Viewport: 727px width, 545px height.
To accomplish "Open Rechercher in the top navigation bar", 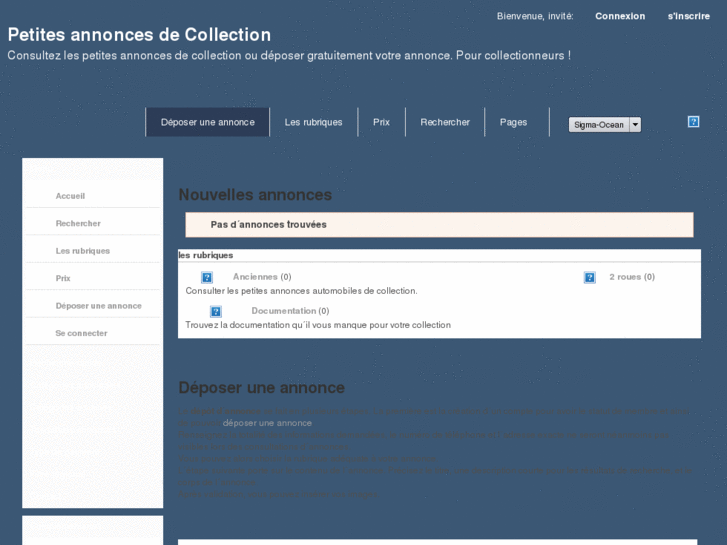I will 445,122.
